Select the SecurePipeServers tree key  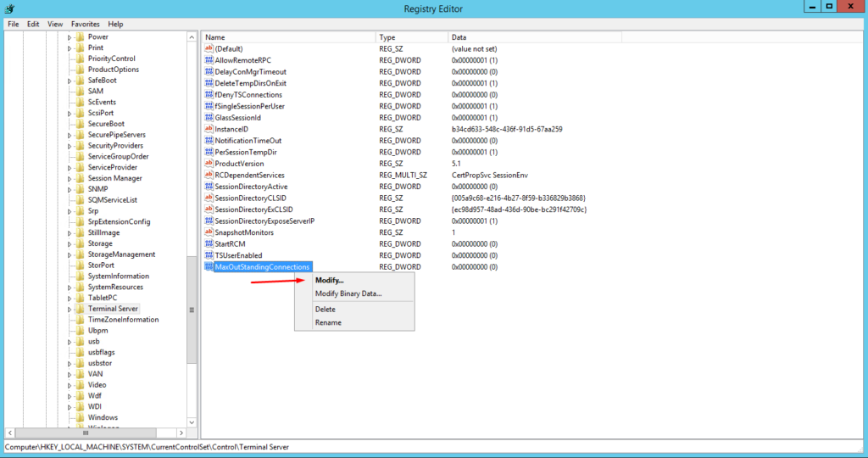coord(116,135)
